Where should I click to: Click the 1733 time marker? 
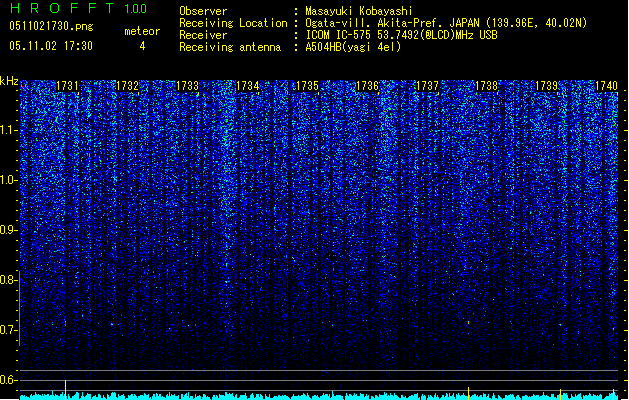[x=187, y=86]
